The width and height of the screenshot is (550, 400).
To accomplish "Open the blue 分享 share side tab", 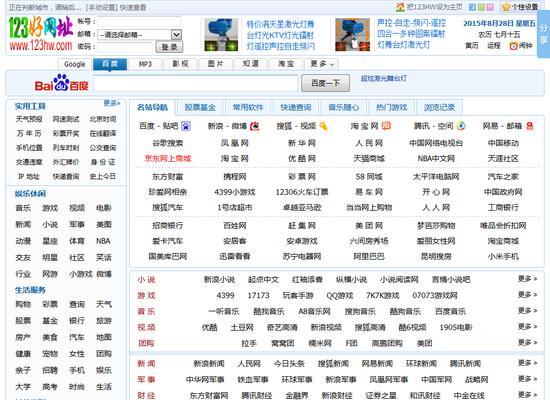I will (543, 34).
